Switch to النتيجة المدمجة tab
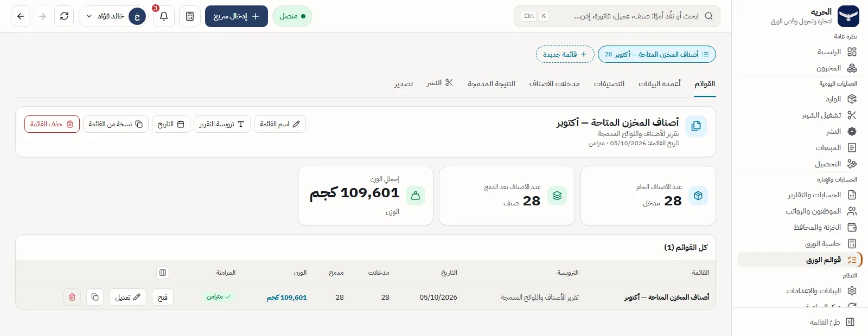 pyautogui.click(x=492, y=84)
